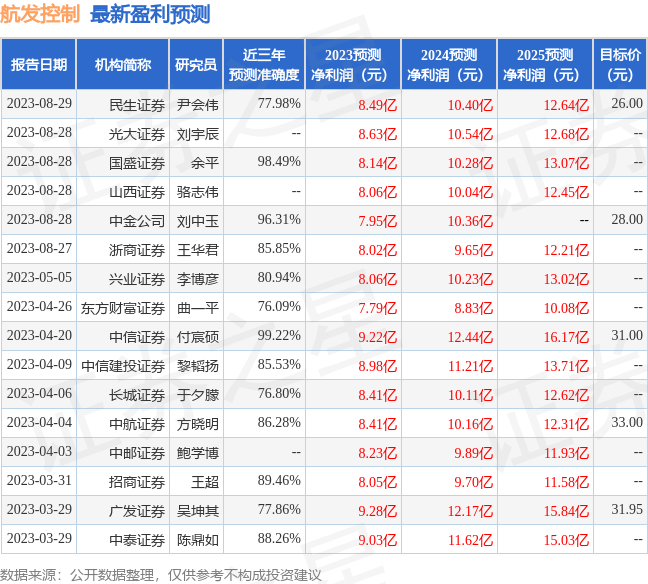Click researcher name 于夕朦

tap(198, 395)
